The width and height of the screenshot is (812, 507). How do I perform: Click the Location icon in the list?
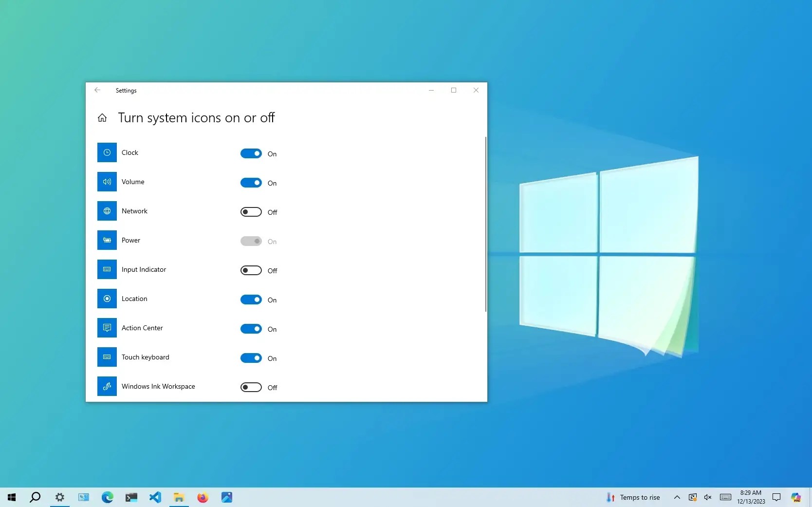[x=107, y=299]
